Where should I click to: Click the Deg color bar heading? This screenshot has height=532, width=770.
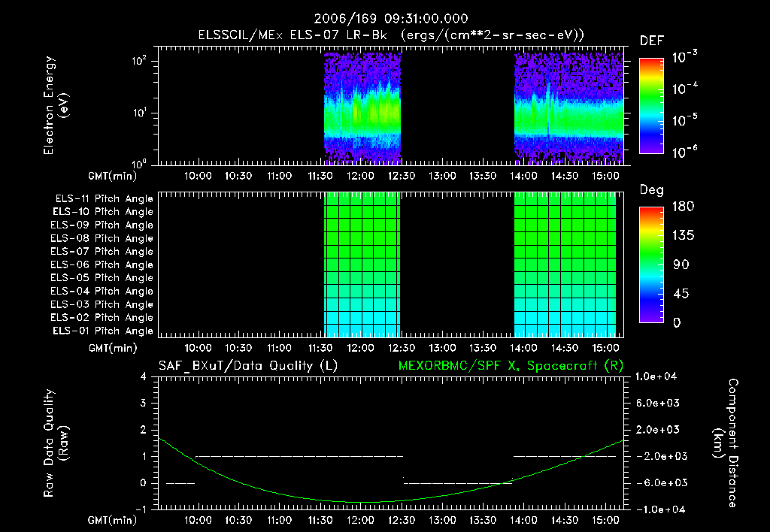tap(652, 190)
